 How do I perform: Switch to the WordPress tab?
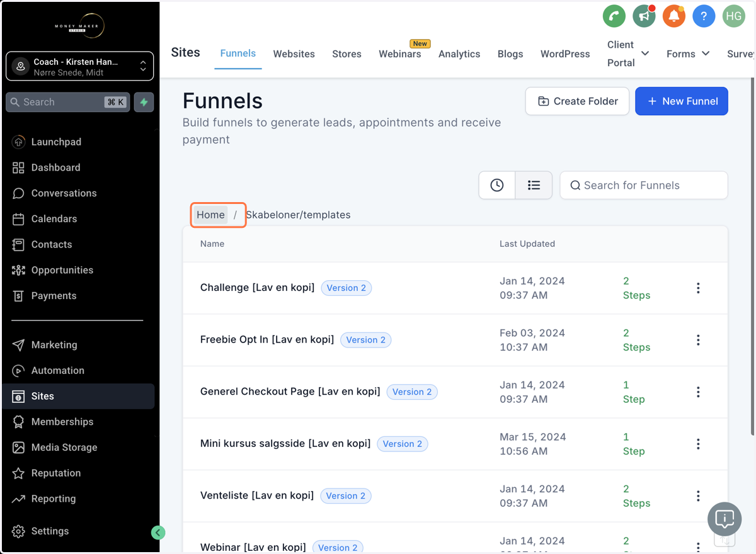[565, 54]
